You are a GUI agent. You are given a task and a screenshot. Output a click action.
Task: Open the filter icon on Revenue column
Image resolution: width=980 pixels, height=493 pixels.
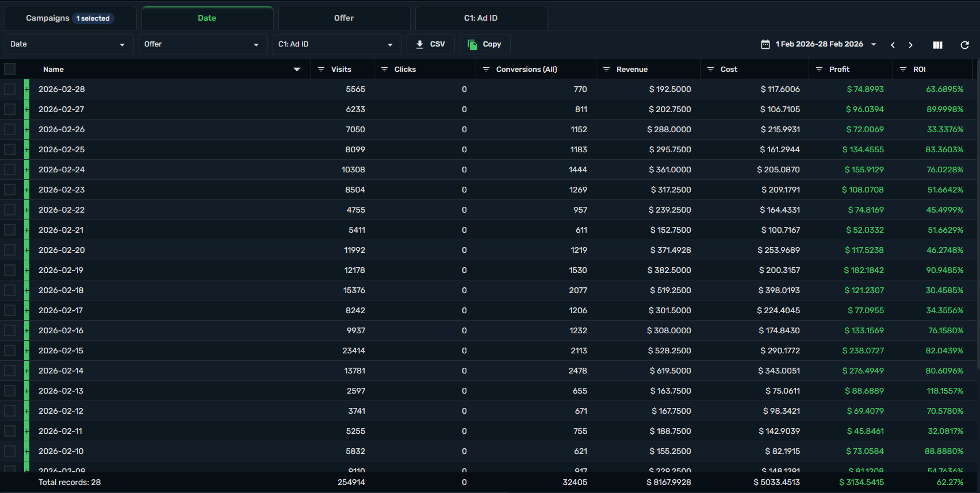click(x=606, y=70)
